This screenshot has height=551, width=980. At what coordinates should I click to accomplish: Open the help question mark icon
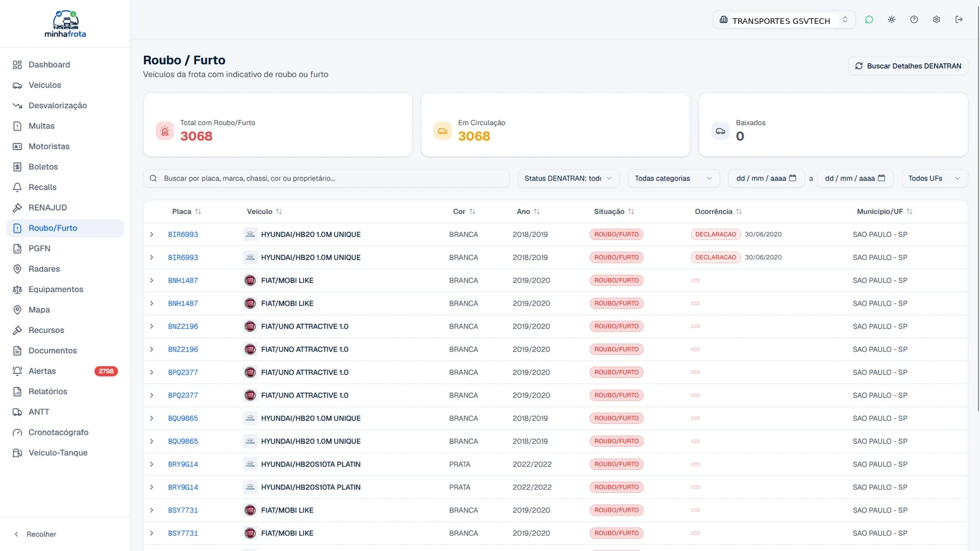914,20
